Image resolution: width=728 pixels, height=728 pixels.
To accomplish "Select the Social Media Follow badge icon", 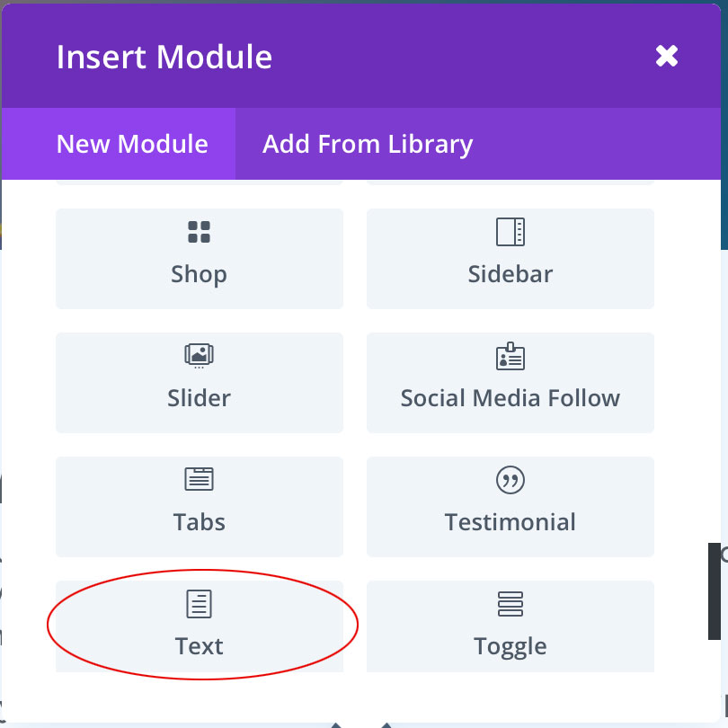I will click(x=510, y=356).
